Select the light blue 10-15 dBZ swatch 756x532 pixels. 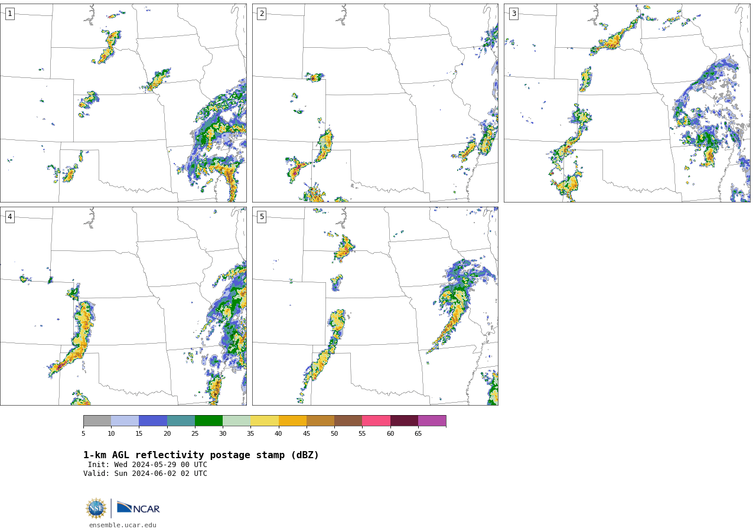click(x=125, y=421)
